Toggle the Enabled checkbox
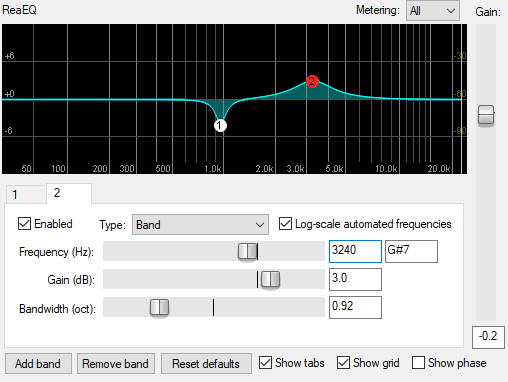 [24, 224]
